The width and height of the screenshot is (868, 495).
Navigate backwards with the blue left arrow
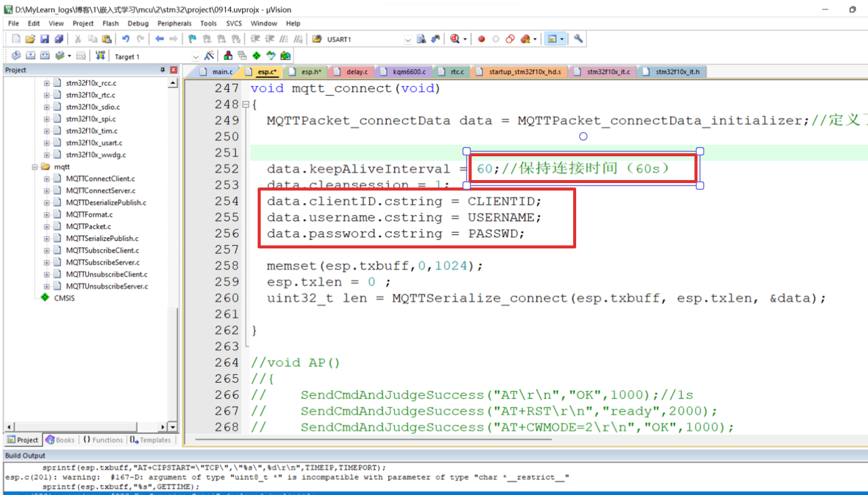click(159, 39)
